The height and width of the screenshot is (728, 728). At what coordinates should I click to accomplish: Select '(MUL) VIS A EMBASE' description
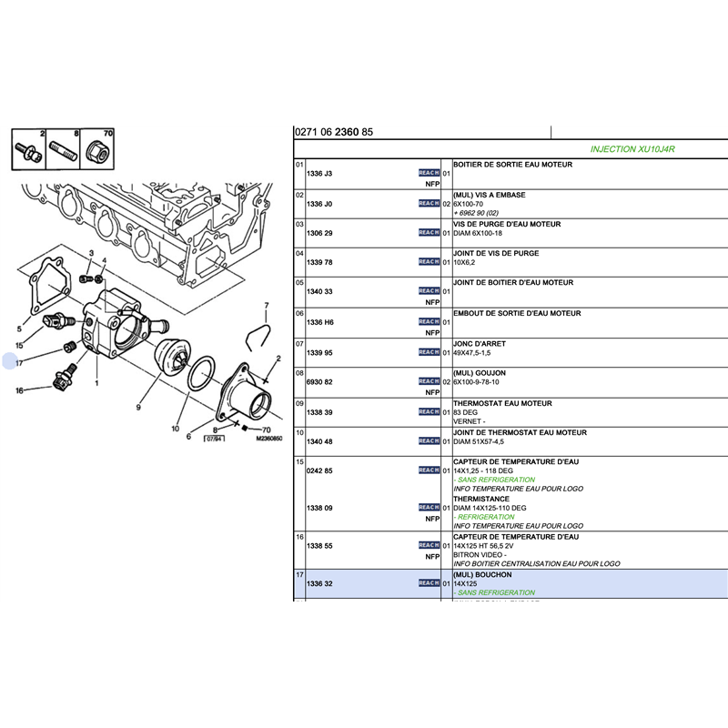490,195
